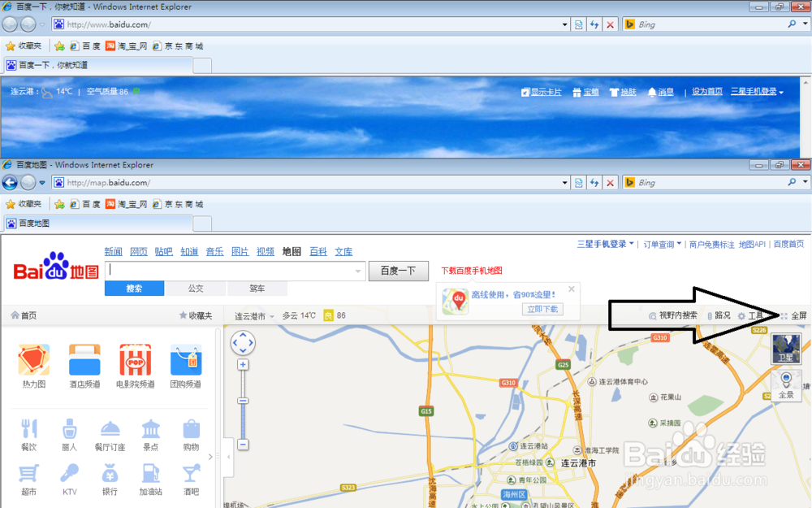Viewport: 812px width, 508px height.
Task: Click 设为首页 in Baidu homepage window
Action: [x=707, y=91]
